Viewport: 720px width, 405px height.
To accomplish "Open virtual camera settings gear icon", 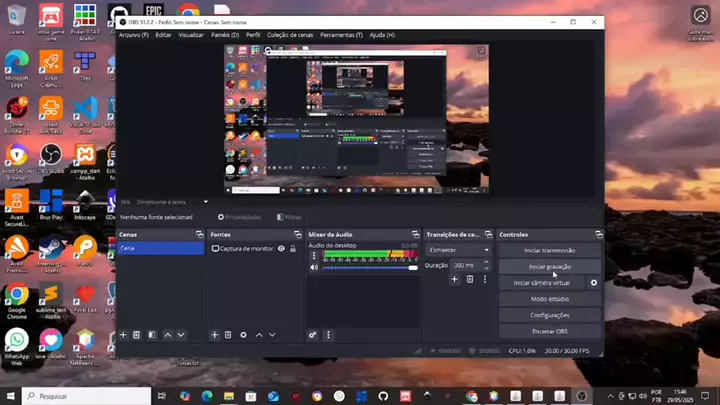I will tap(594, 283).
